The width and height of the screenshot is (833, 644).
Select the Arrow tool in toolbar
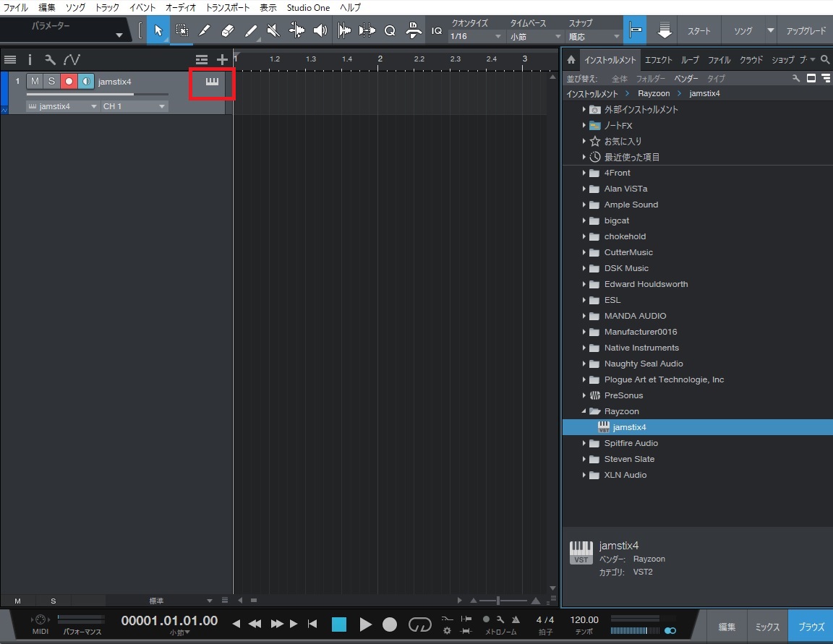pyautogui.click(x=159, y=31)
